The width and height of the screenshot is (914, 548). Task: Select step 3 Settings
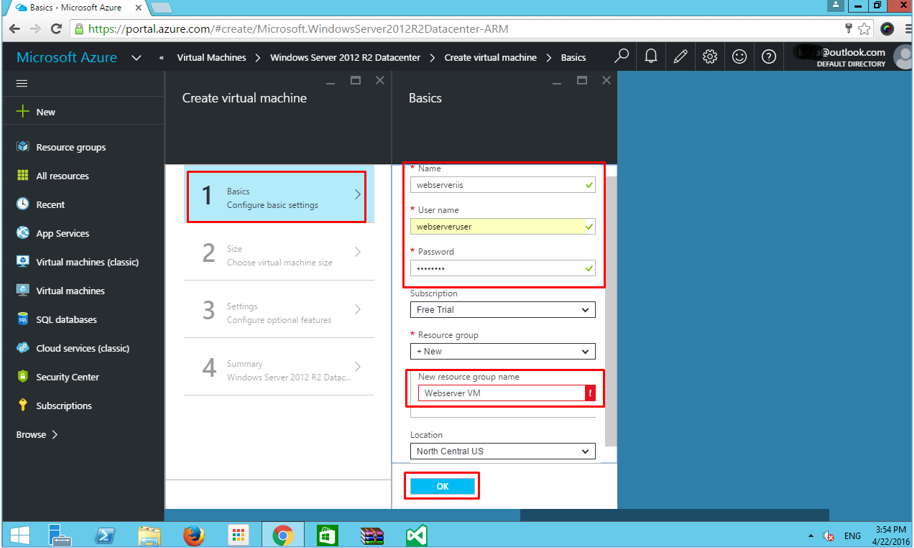(279, 311)
